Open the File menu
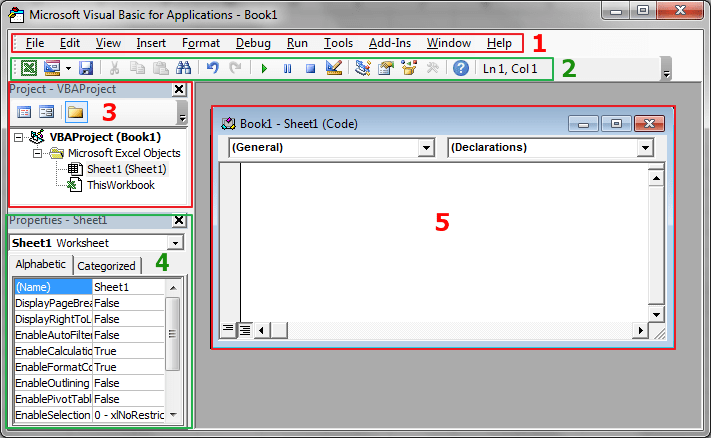 click(35, 43)
